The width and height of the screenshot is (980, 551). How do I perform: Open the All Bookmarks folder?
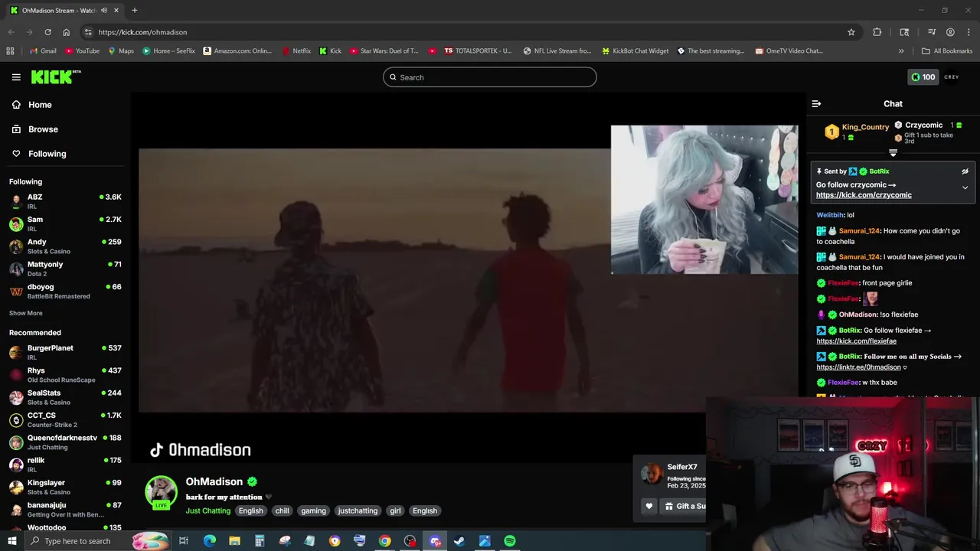tap(947, 51)
